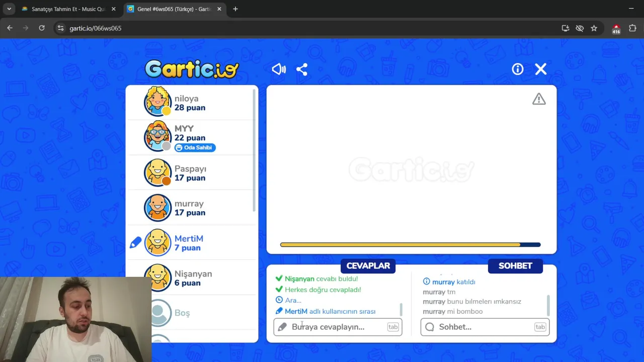
Task: Click murray's player avatar
Action: [x=158, y=207]
